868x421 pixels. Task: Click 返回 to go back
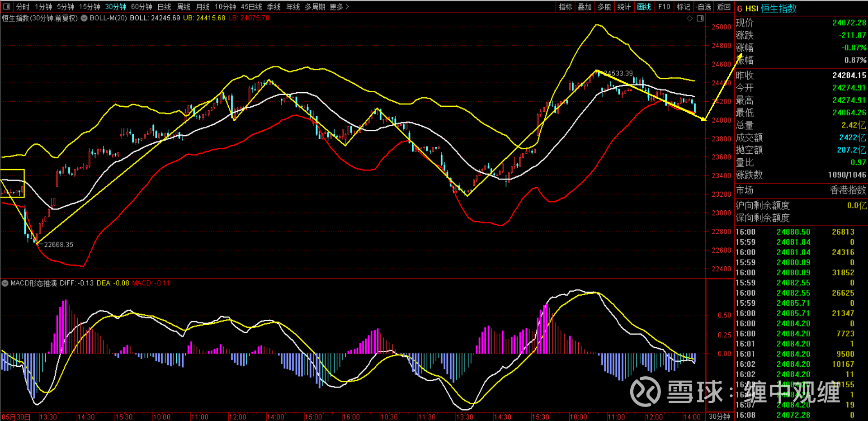[x=723, y=7]
